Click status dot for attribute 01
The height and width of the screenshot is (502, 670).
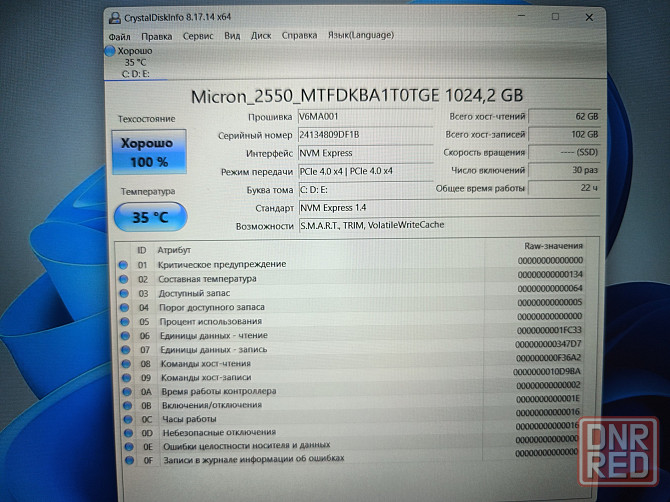pyautogui.click(x=123, y=265)
